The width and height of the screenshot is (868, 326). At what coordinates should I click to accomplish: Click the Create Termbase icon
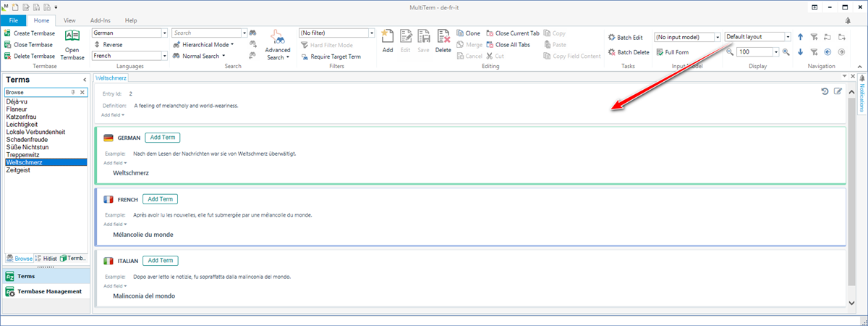[x=7, y=33]
